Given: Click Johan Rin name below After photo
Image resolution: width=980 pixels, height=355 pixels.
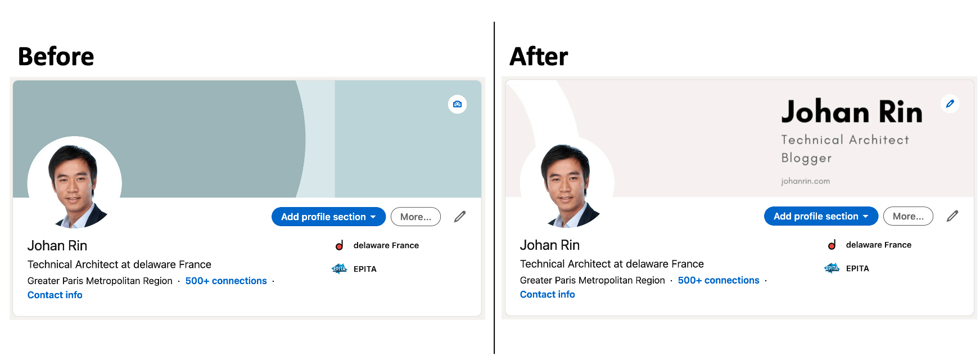Looking at the screenshot, I should (550, 245).
